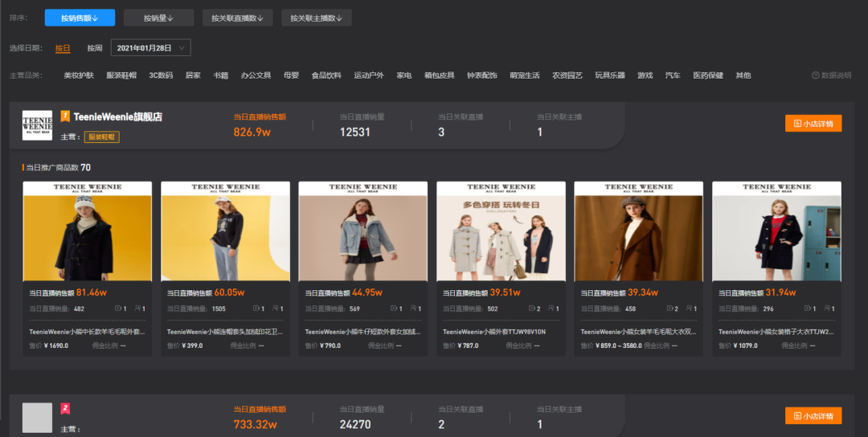Click the rank 2 badge of second shop
Screen dimensions: 868x437
click(x=65, y=409)
